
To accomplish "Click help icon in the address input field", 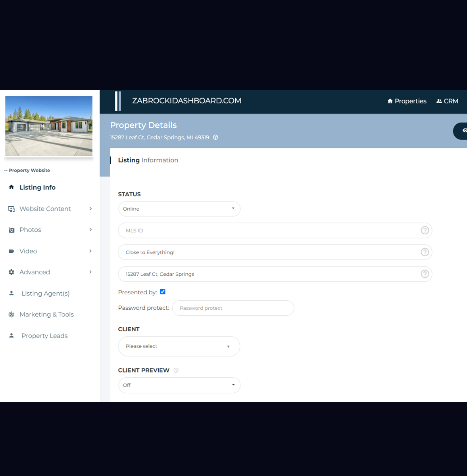I will pos(425,274).
